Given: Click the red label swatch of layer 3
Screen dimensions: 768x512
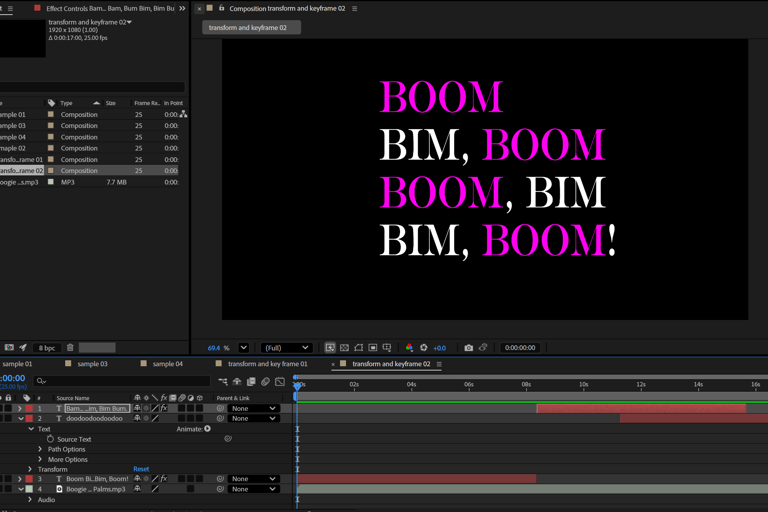Looking at the screenshot, I should pyautogui.click(x=29, y=479).
